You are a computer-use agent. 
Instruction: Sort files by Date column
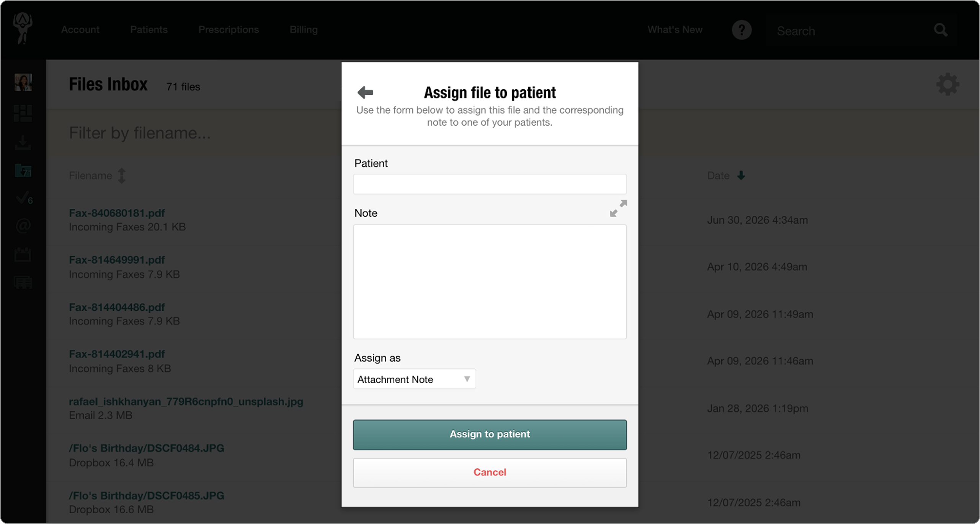(726, 175)
